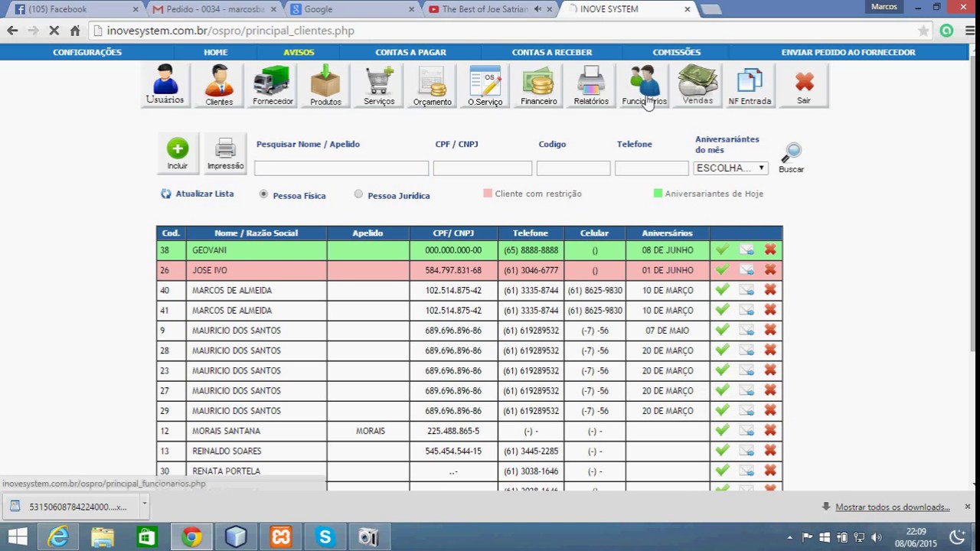
Task: Open the Orçamento icon
Action: click(x=432, y=85)
